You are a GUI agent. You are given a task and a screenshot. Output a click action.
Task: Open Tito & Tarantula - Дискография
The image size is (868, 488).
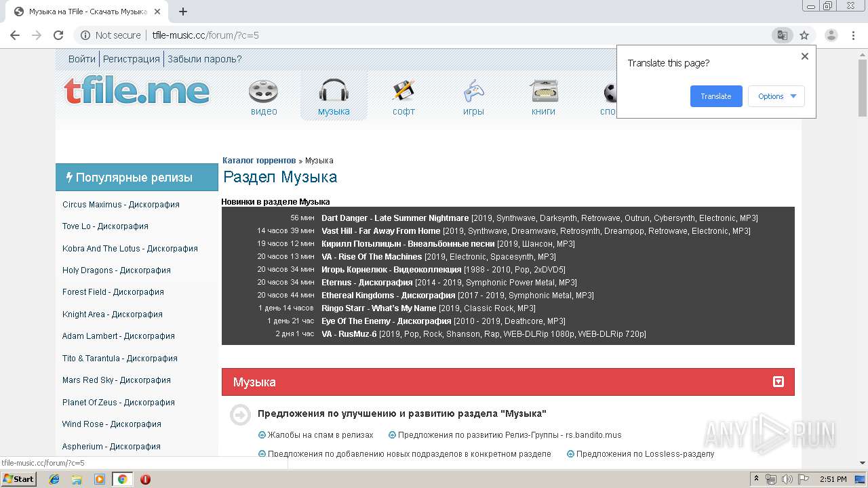pyautogui.click(x=120, y=359)
